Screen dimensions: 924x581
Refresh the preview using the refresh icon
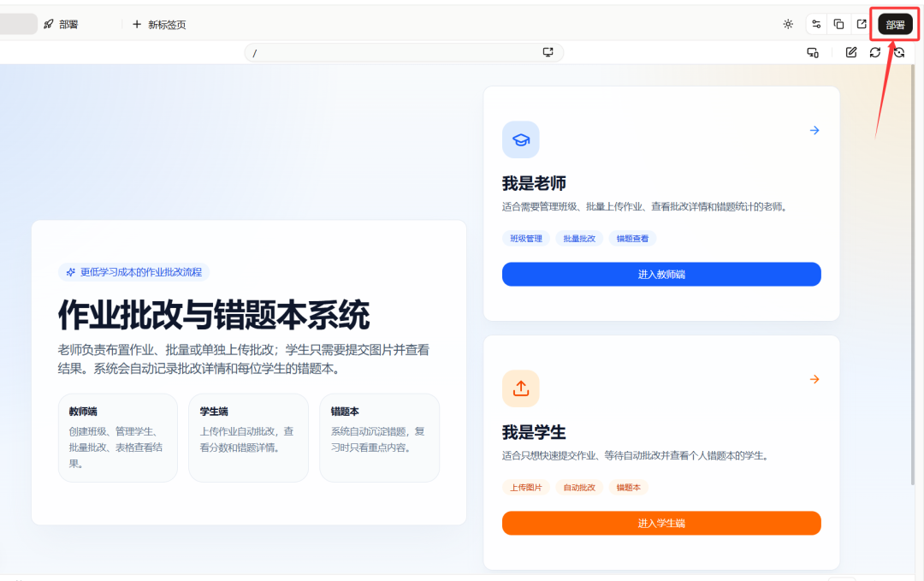(875, 52)
